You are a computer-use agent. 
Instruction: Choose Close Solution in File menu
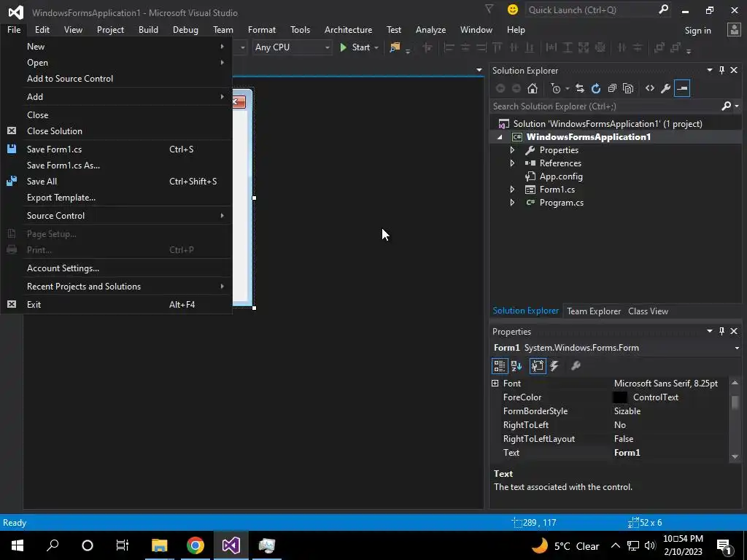click(116, 131)
